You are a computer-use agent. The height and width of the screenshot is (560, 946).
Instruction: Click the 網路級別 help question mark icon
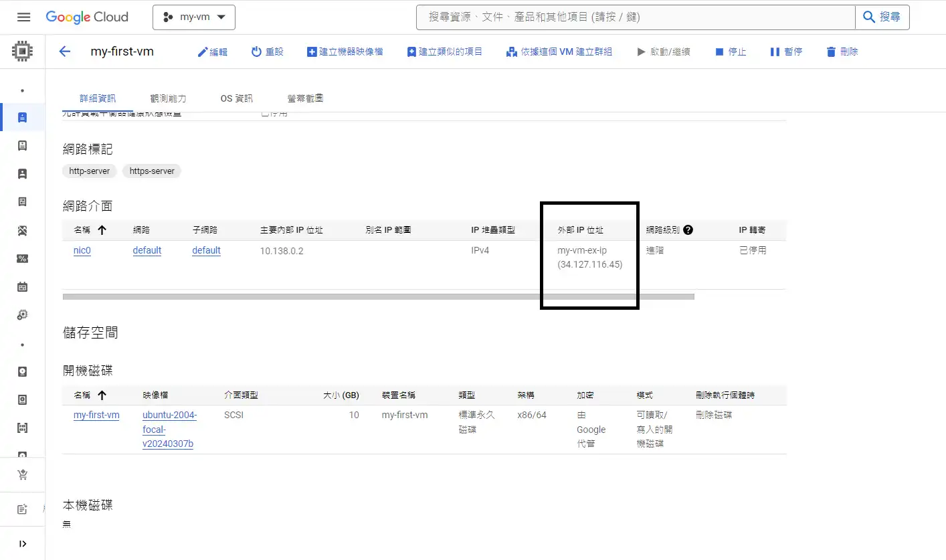(x=688, y=230)
